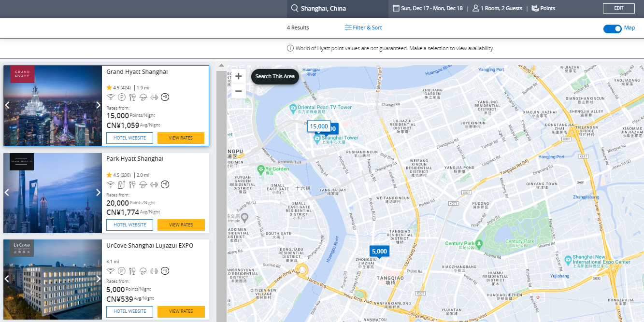This screenshot has width=644, height=322.
Task: Show next photo of Grand Hyatt Shanghai
Action: tap(98, 105)
